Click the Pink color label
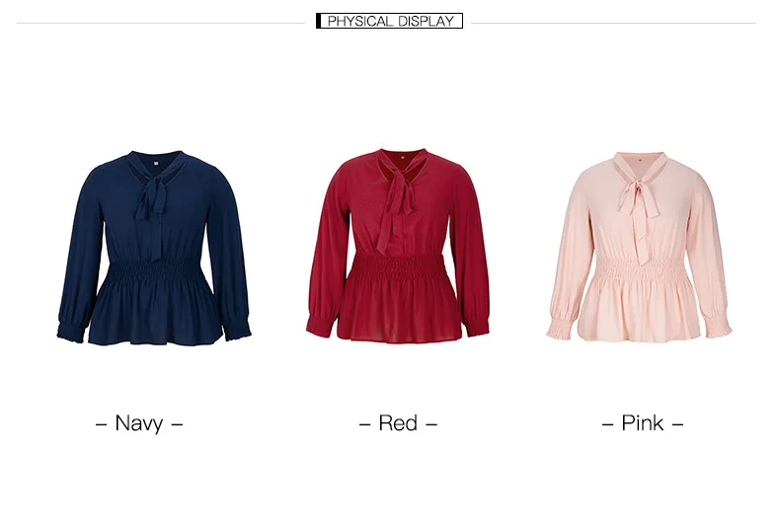Screen dimensions: 780x532 click(642, 423)
